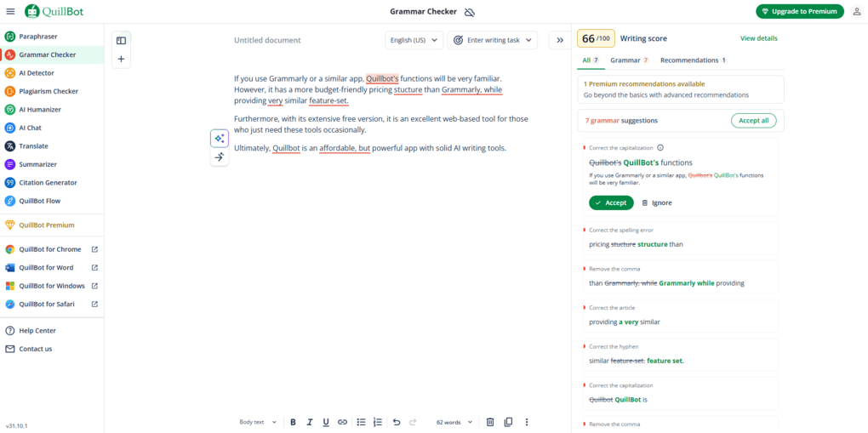Viewport: 868px width, 433px height.
Task: Open Plagiarism Checker tool
Action: click(x=52, y=91)
